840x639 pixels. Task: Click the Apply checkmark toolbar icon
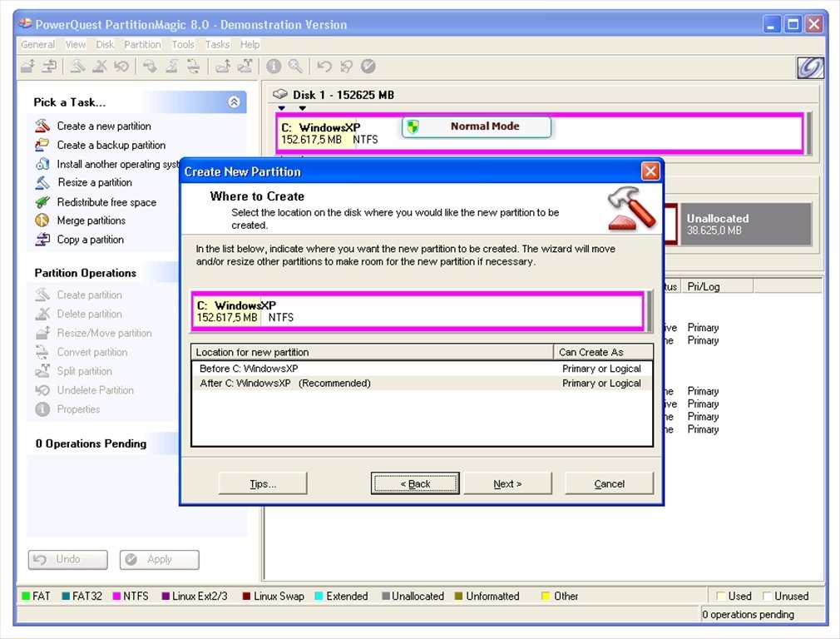tap(368, 67)
